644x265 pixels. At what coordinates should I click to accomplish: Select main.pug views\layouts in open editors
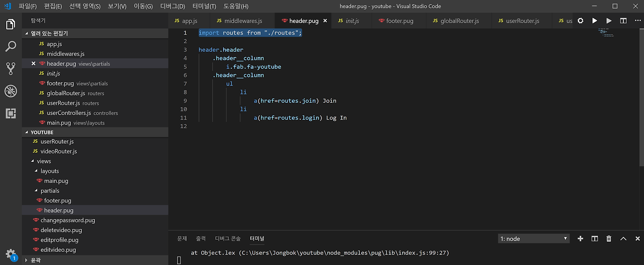point(95,123)
